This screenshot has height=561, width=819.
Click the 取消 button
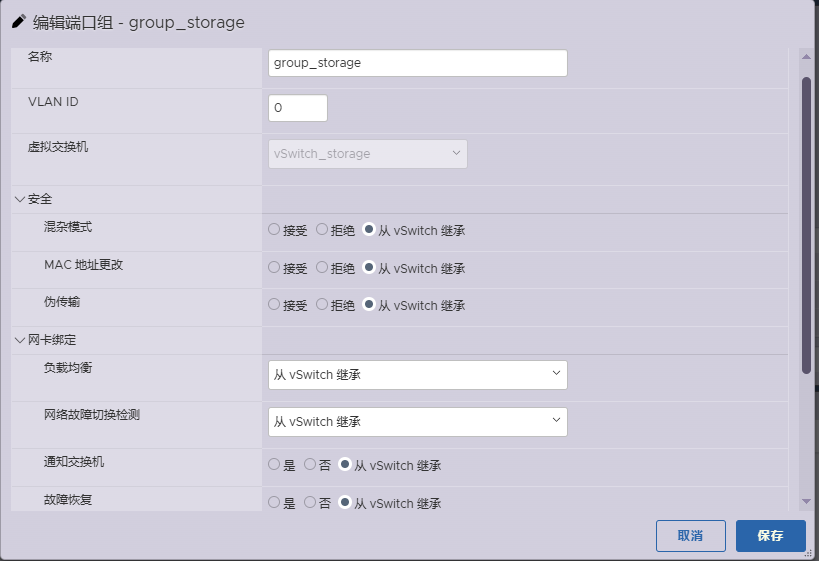691,536
